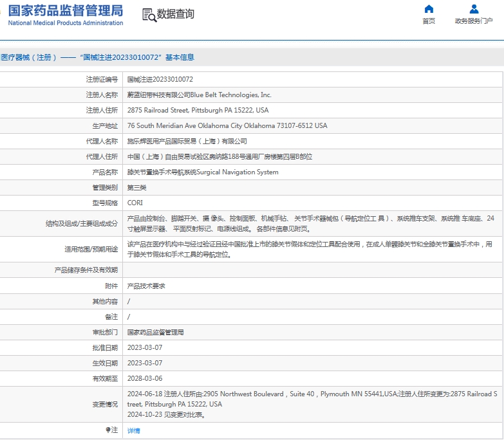This screenshot has width=504, height=440.
Task: Click the 结构及组成/主要组成成分 field label
Action: coord(82,223)
